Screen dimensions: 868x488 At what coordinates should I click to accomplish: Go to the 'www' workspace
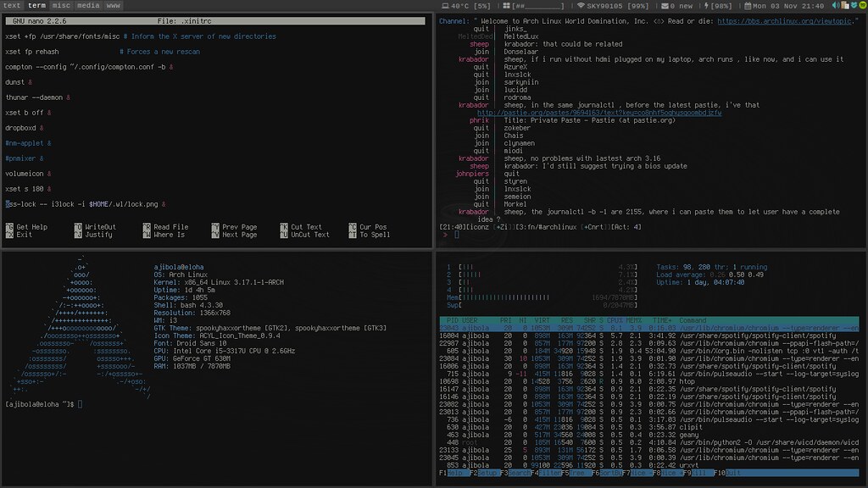point(113,6)
